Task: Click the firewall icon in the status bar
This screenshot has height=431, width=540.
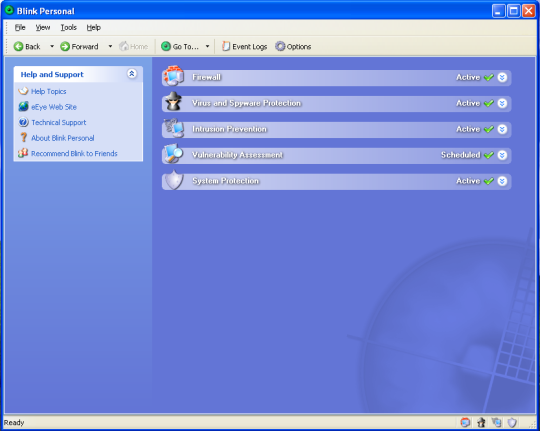Action: [x=465, y=422]
